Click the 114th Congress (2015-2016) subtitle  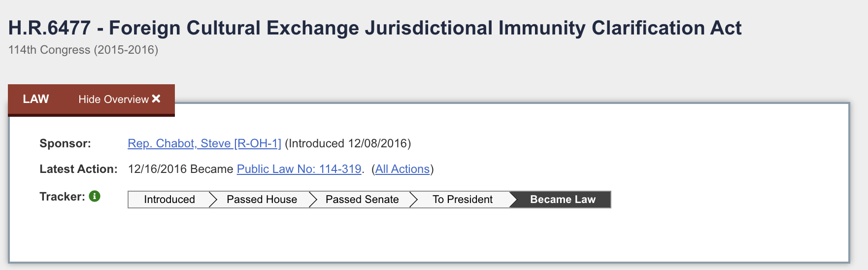tap(83, 50)
